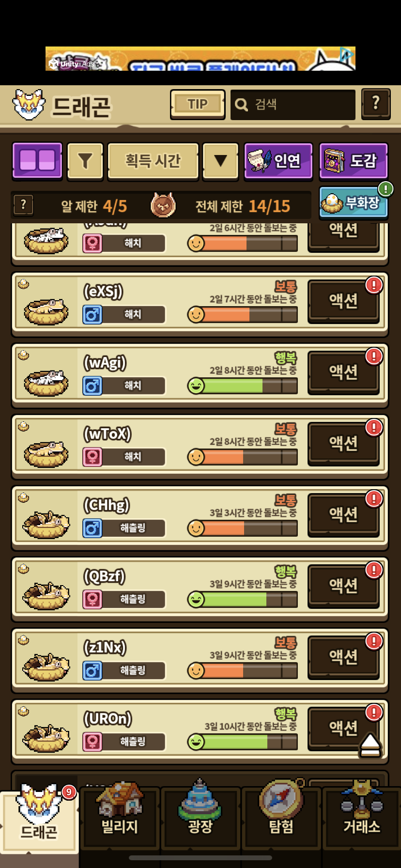Click the question mark beside 알 제한
Image resolution: width=401 pixels, height=868 pixels.
pyautogui.click(x=23, y=205)
